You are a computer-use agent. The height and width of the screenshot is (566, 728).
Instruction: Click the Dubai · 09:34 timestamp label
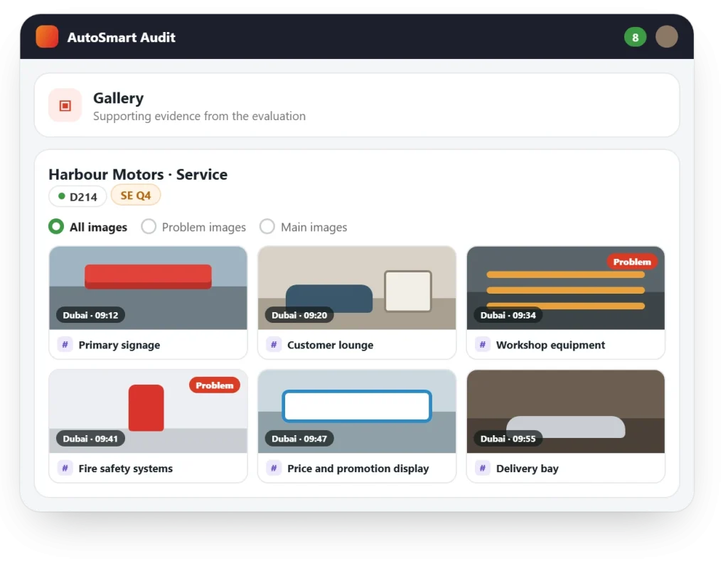pyautogui.click(x=508, y=315)
